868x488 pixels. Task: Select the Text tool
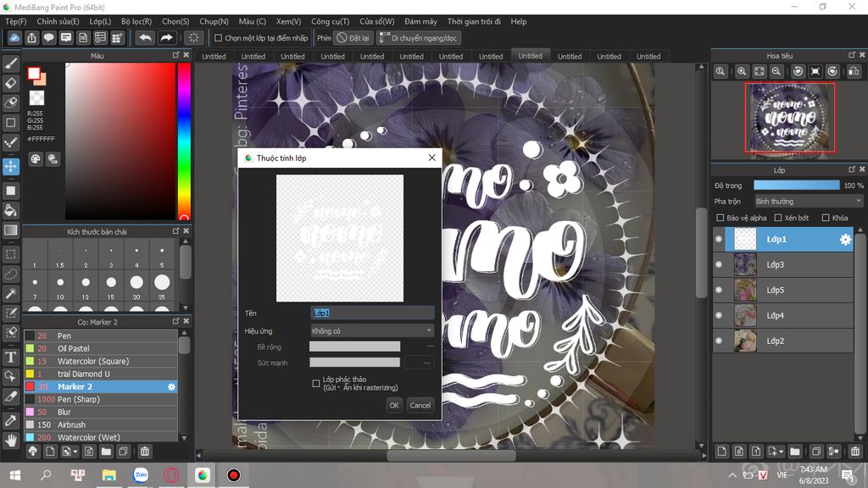pos(11,357)
